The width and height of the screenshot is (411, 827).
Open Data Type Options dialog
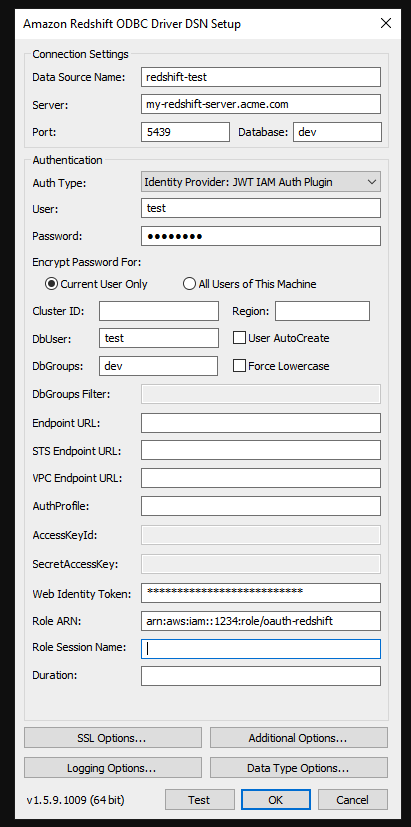point(299,768)
